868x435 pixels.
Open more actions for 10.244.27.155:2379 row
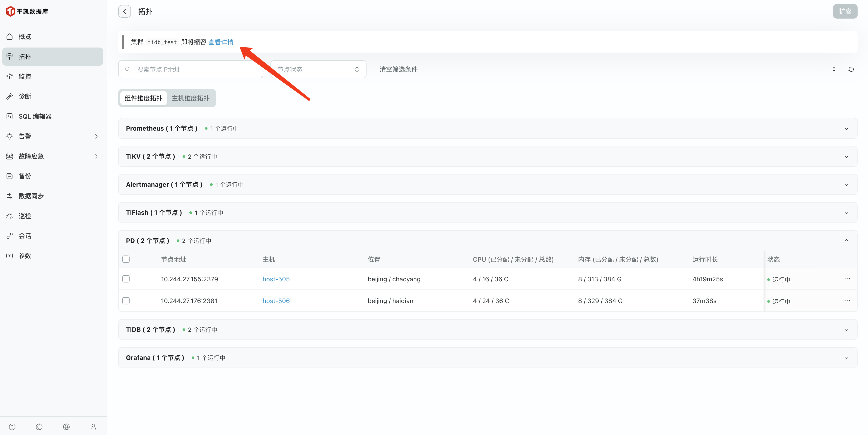tap(847, 279)
